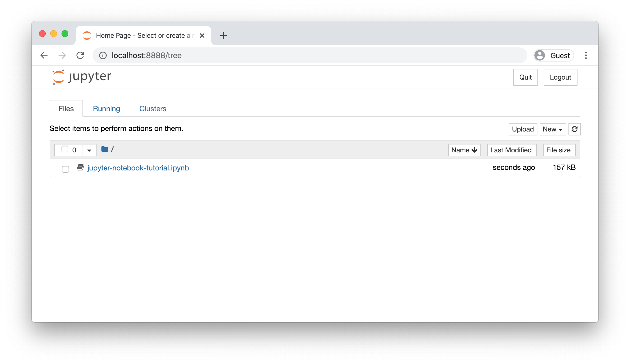This screenshot has width=630, height=364.
Task: Open jupyter-notebook-tutorial.ipynb file link
Action: point(138,167)
